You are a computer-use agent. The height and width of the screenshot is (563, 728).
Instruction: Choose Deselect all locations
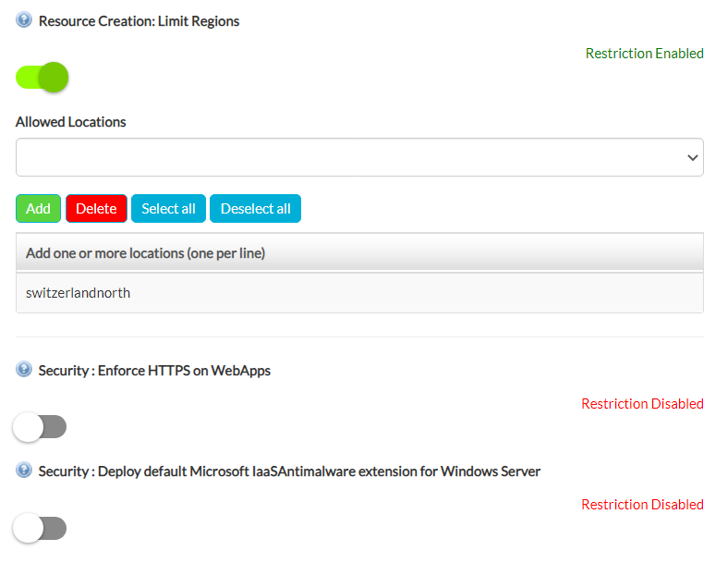click(255, 209)
